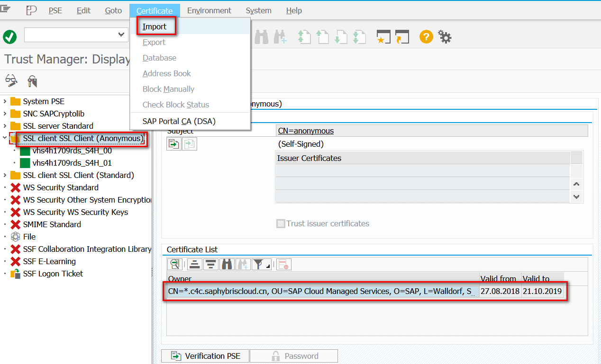The width and height of the screenshot is (601, 364).
Task: Select the File tree entry
Action: click(29, 237)
